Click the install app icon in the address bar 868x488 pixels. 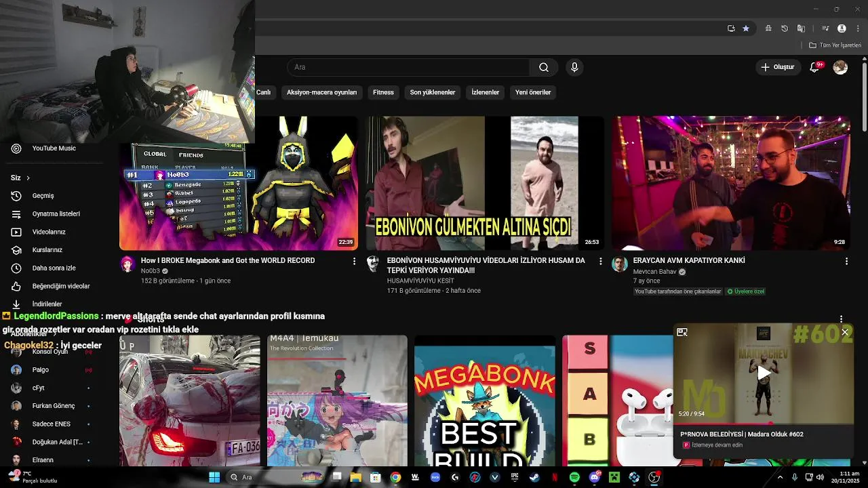pyautogui.click(x=731, y=28)
